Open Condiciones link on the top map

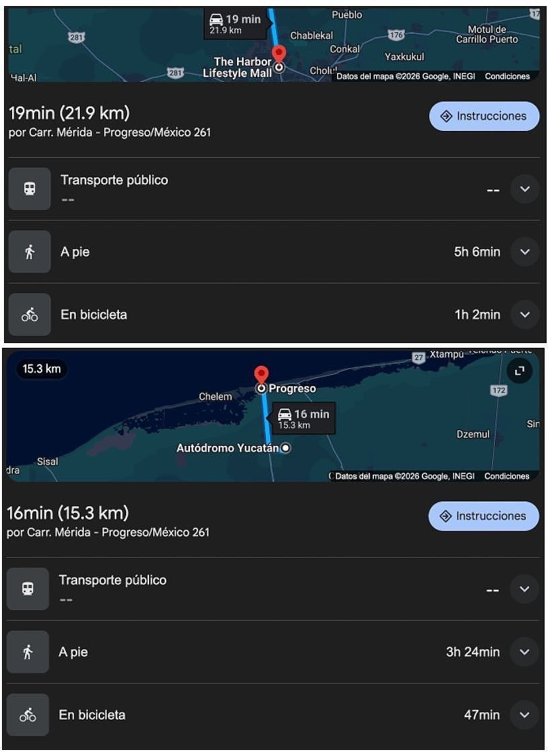tap(507, 77)
